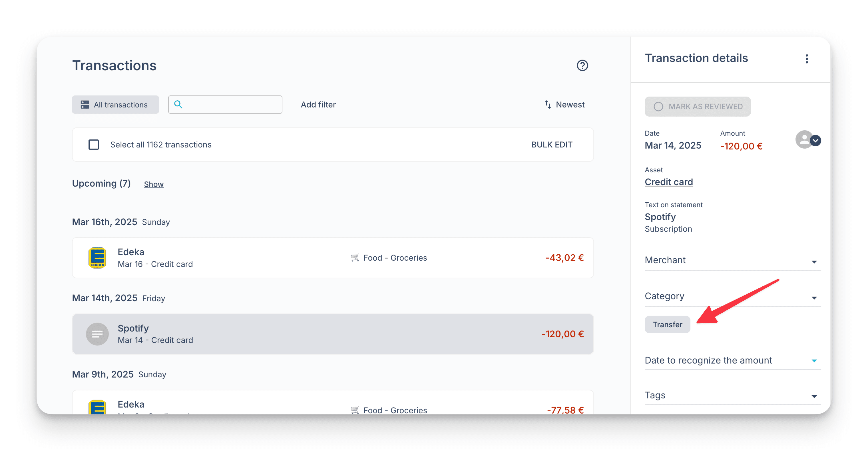Click the Edeka logo on Mar 16 transaction

click(97, 258)
